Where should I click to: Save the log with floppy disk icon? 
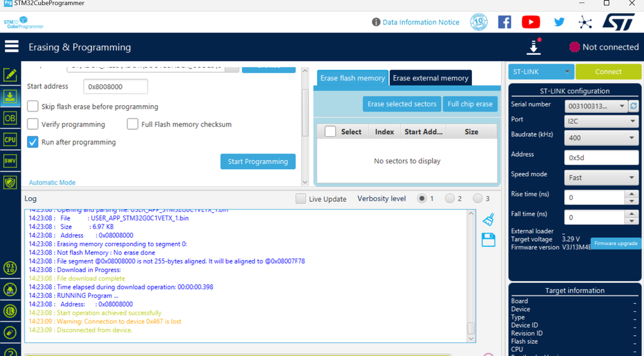tap(489, 240)
